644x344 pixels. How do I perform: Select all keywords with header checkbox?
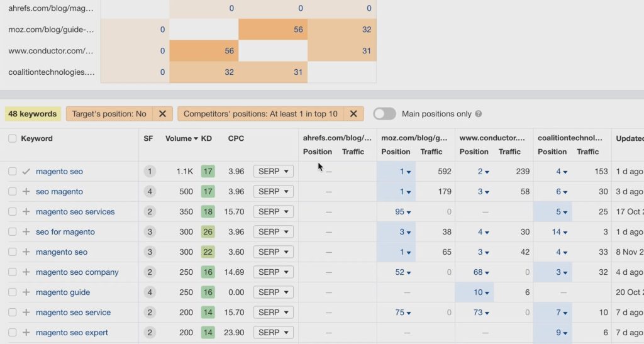pyautogui.click(x=13, y=138)
